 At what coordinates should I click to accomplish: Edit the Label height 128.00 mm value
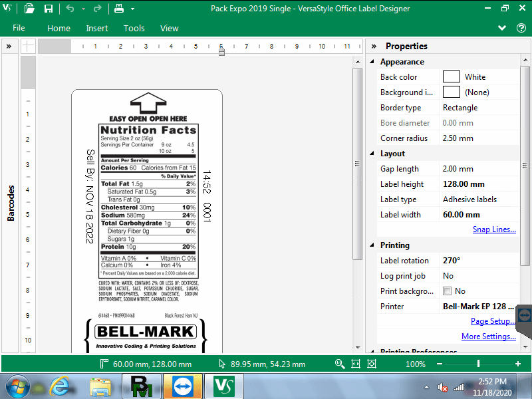pyautogui.click(x=479, y=184)
